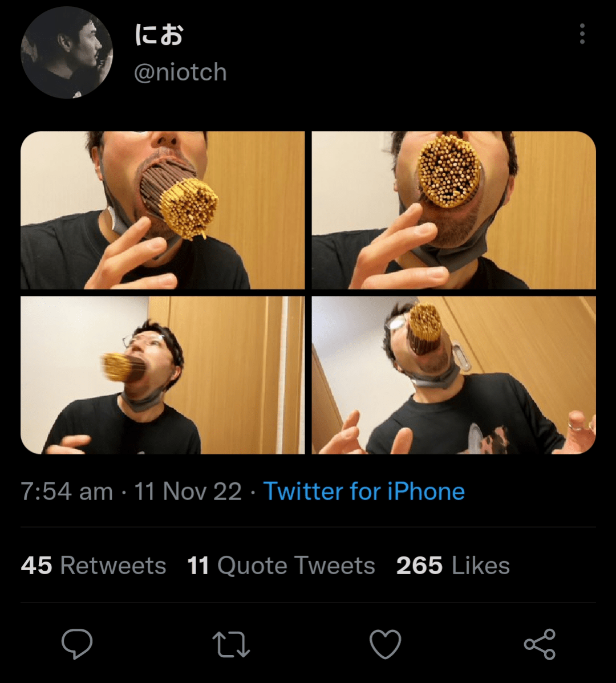This screenshot has height=683, width=616.
Task: Open the three-dot more options menu
Action: pyautogui.click(x=582, y=34)
